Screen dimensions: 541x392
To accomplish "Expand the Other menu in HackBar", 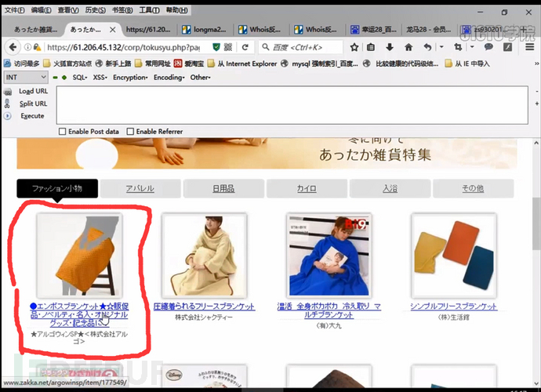I will click(x=200, y=78).
